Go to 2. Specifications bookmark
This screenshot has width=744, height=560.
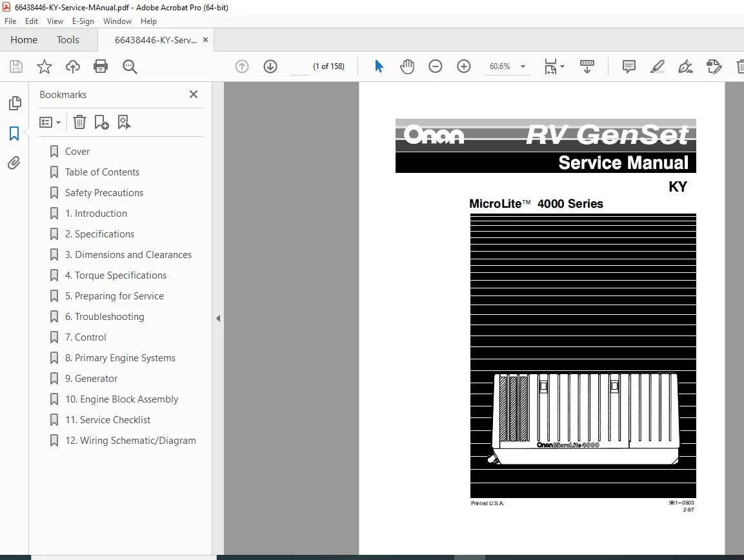(99, 234)
